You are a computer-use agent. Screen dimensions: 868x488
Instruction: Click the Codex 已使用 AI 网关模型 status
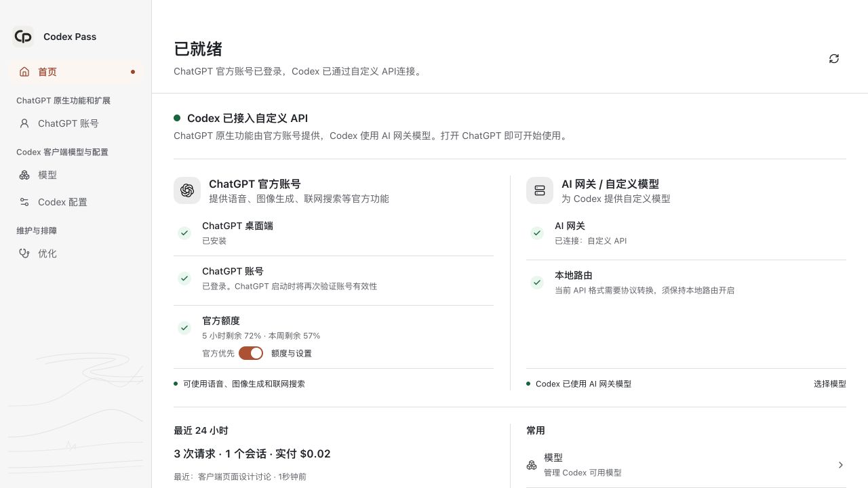coord(583,384)
